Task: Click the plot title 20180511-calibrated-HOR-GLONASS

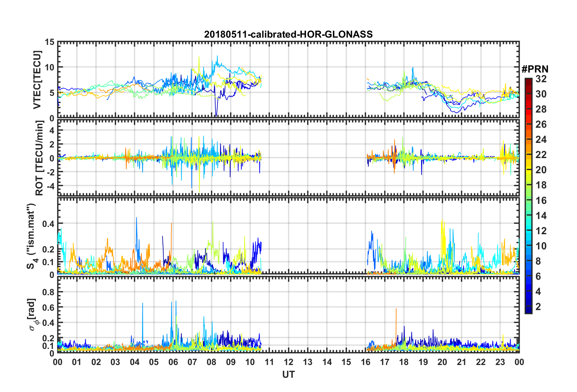Action: 288,34
